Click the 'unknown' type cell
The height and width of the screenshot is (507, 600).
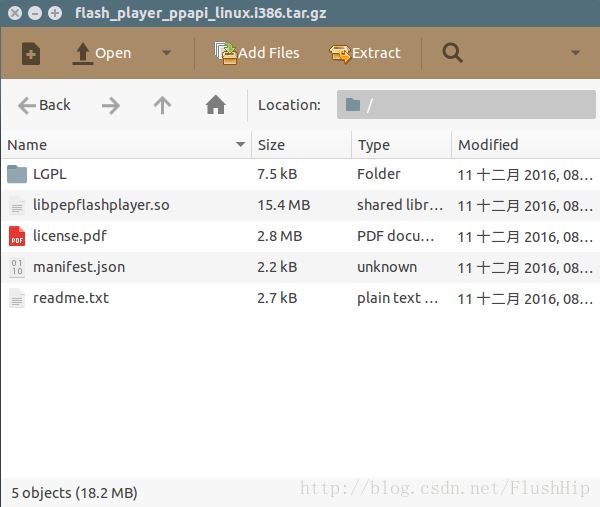(387, 267)
